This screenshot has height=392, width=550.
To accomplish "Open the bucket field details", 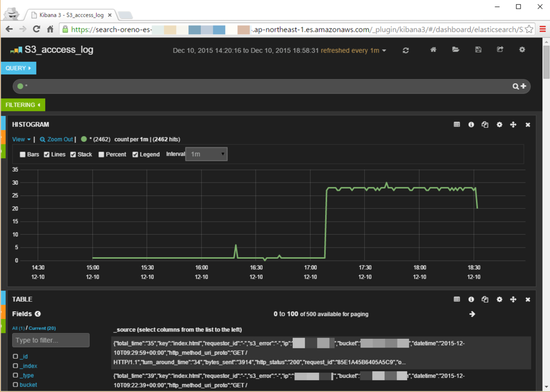I will point(28,384).
